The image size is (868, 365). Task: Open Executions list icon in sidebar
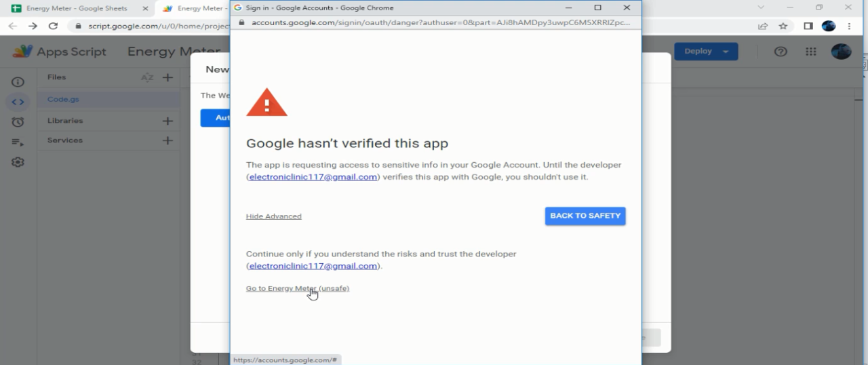pos(18,142)
